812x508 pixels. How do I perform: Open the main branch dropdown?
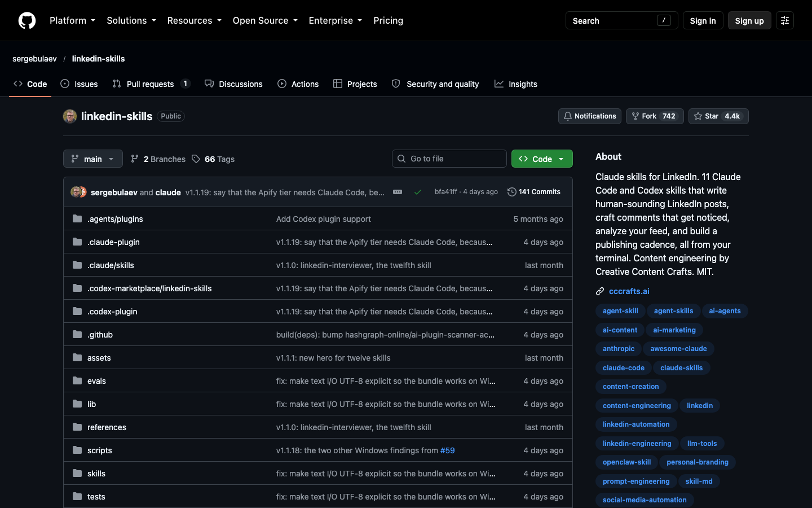(93, 159)
